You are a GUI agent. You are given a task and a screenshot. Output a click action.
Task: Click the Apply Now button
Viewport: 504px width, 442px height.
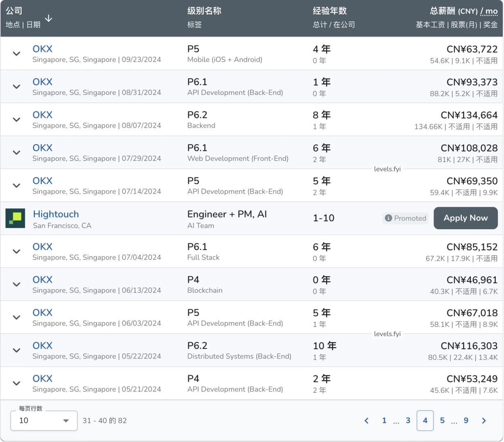466,218
